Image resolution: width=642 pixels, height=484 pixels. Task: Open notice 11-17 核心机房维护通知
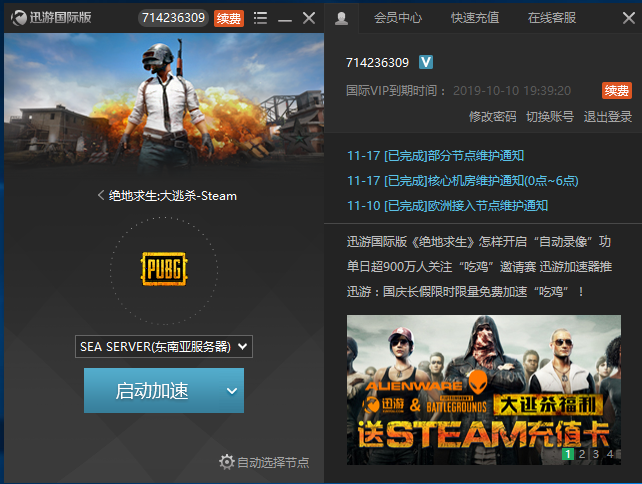pyautogui.click(x=463, y=181)
